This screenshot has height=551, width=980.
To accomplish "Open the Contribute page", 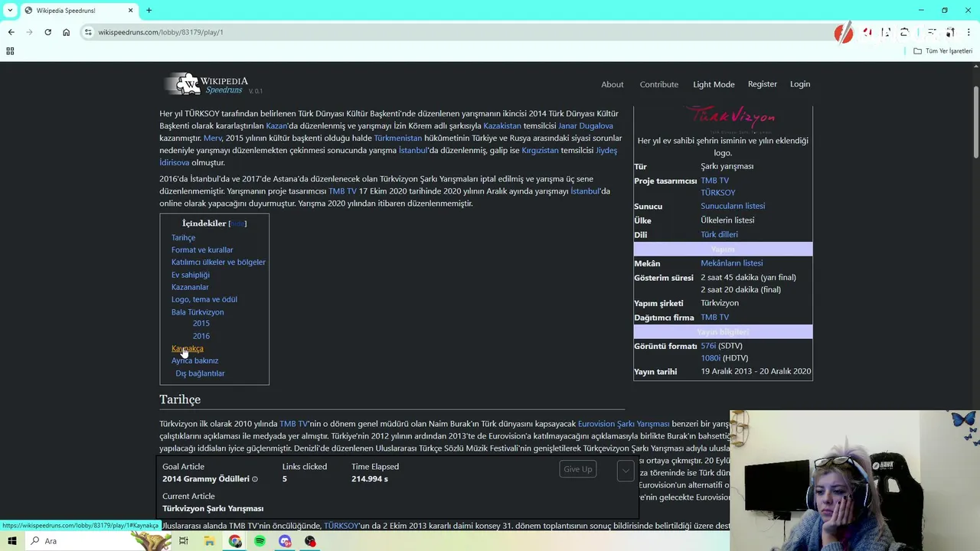I will click(659, 84).
